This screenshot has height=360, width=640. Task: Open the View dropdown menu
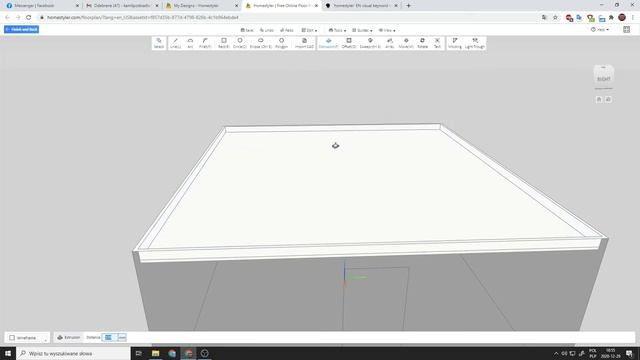[x=387, y=30]
